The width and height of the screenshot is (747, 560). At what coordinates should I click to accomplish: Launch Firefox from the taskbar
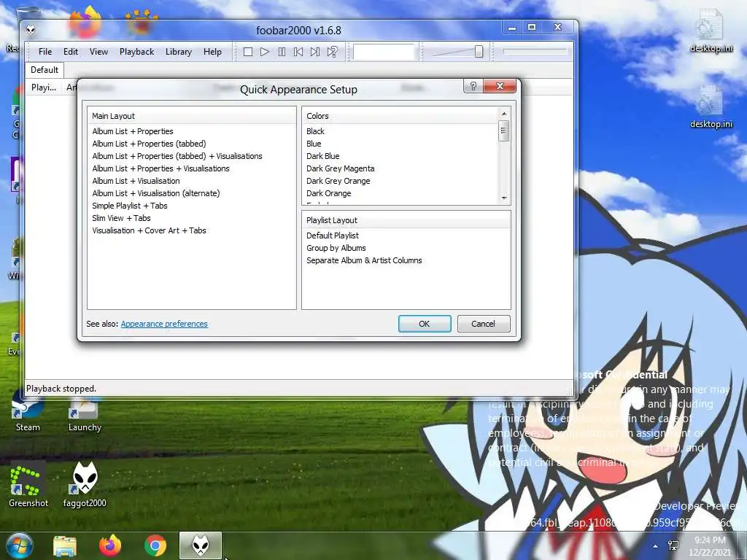(x=110, y=545)
